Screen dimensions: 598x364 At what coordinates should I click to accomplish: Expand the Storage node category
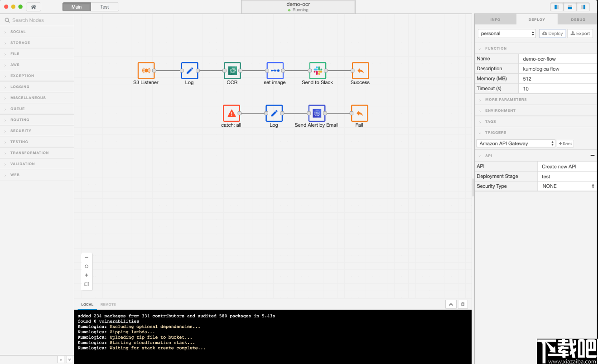[37, 43]
